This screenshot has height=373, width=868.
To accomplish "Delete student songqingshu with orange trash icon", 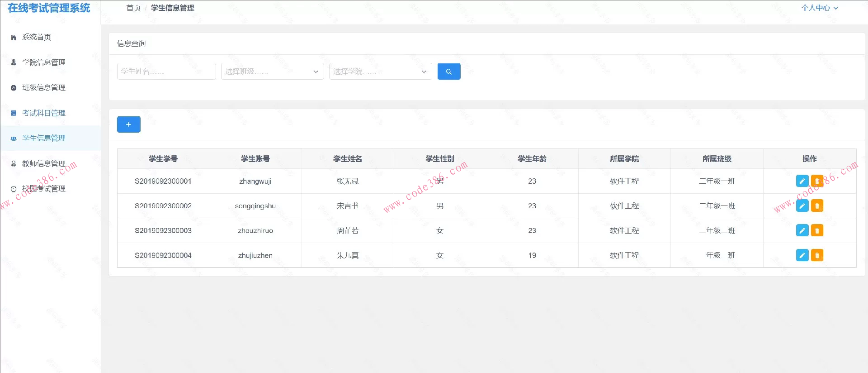I will [817, 206].
